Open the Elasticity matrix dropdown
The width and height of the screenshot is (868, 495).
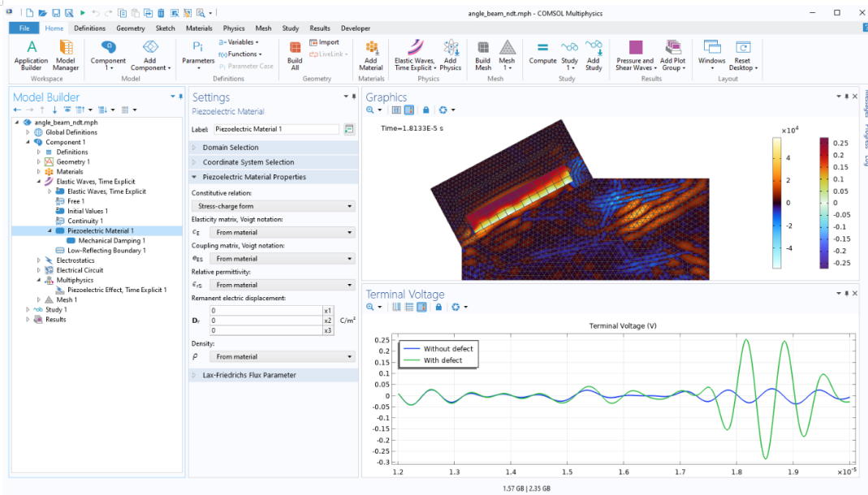pyautogui.click(x=283, y=232)
